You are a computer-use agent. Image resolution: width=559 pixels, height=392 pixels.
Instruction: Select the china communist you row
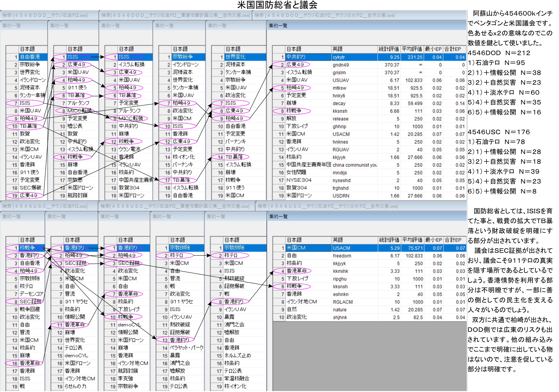354,165
